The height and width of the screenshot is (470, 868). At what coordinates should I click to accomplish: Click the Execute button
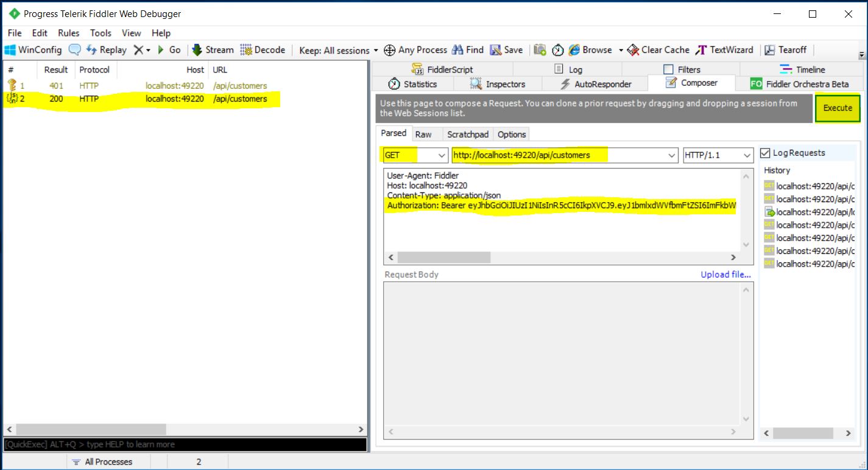(838, 108)
